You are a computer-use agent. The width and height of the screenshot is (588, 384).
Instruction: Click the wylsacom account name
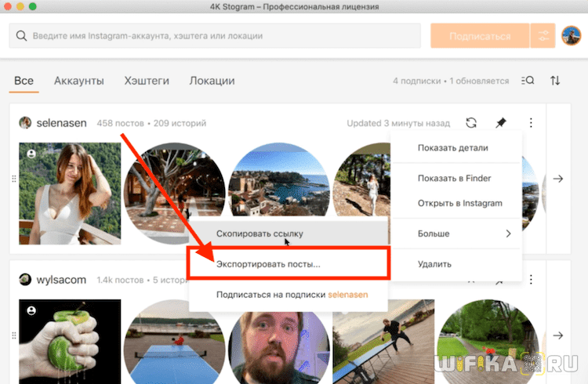pyautogui.click(x=61, y=280)
